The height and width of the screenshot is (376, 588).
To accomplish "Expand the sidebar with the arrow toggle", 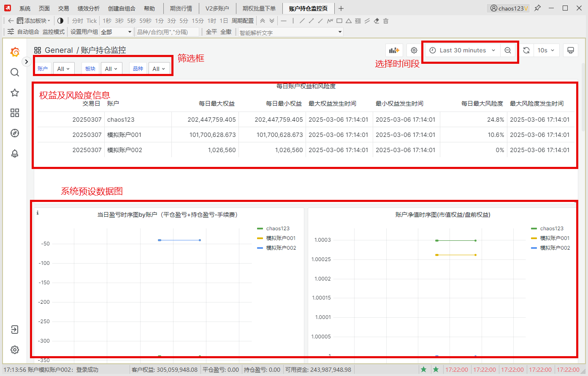I will 26,62.
